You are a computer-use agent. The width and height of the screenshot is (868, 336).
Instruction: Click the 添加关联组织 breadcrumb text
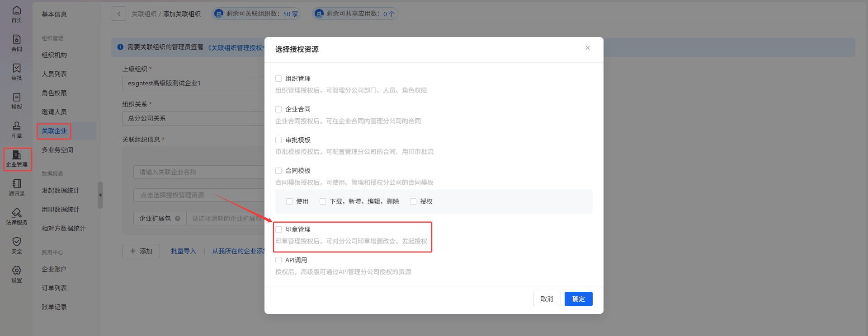point(182,14)
